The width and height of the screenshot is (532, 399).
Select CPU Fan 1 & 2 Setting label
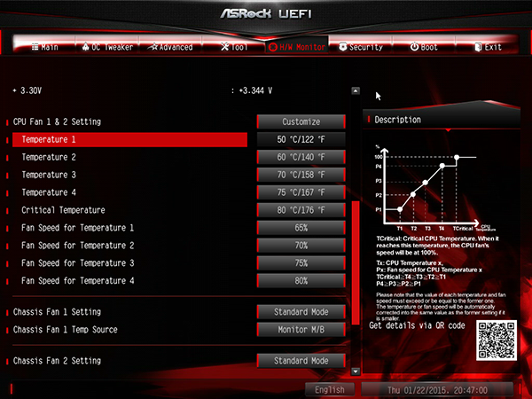57,121
